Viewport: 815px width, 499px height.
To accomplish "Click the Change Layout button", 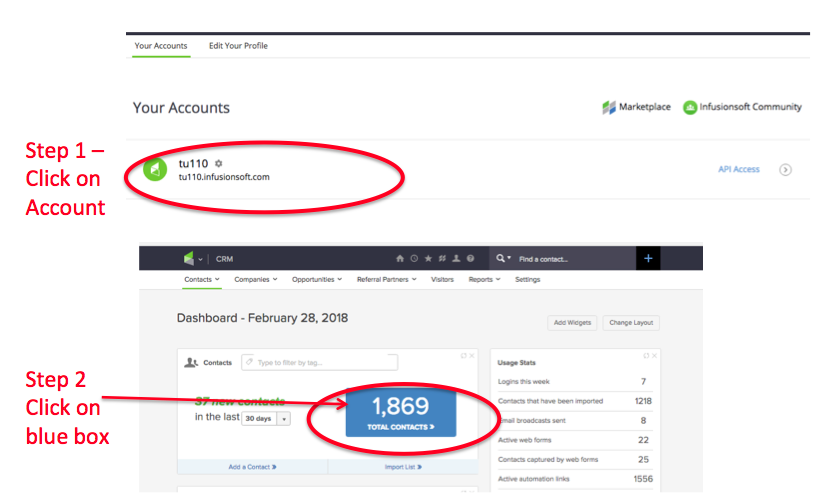I will coord(631,322).
